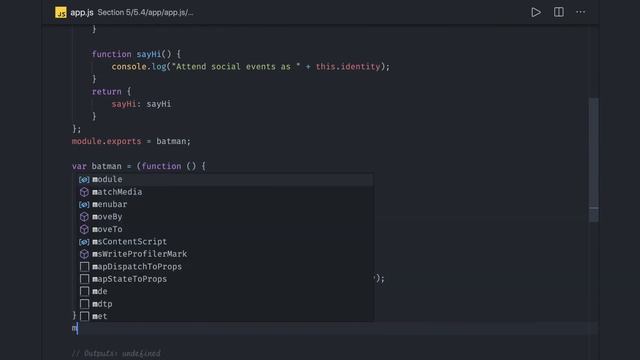
Task: Click the cube icon beside 'msWriteProfilerMark'
Action: coord(84,254)
